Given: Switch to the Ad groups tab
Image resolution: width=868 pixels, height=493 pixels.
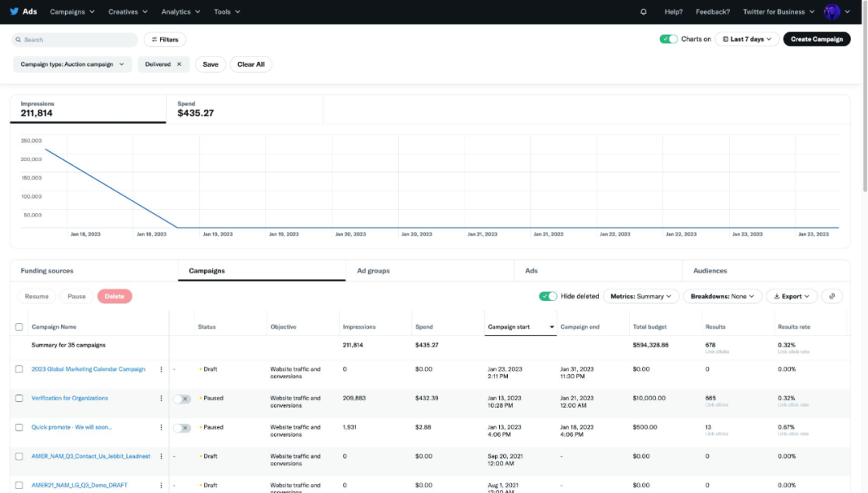Looking at the screenshot, I should coord(373,271).
